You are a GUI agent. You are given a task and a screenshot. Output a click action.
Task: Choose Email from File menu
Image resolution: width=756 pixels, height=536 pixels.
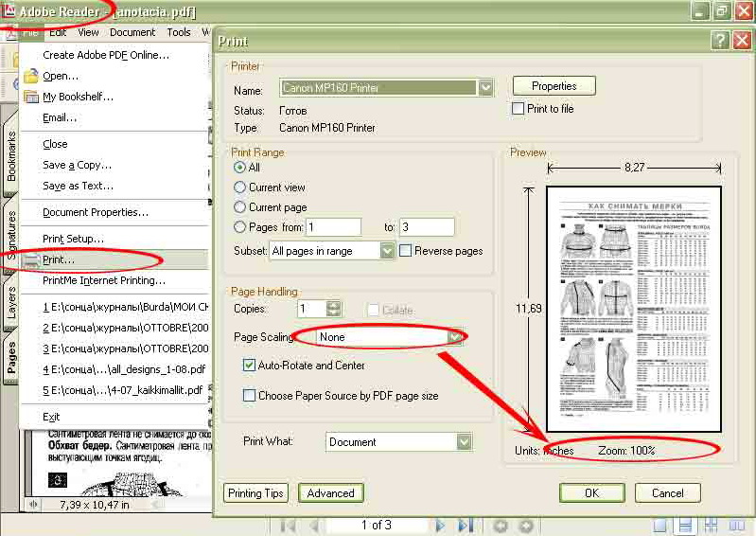click(x=115, y=117)
